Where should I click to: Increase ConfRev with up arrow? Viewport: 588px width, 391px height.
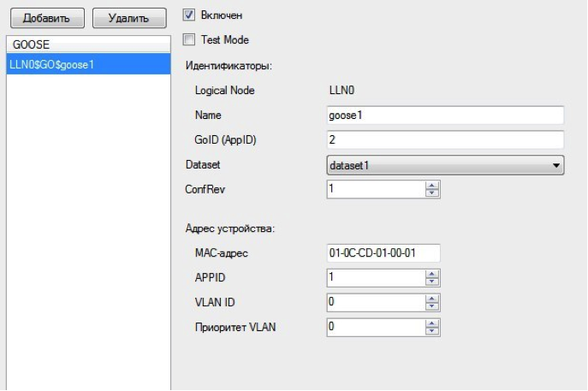432,186
